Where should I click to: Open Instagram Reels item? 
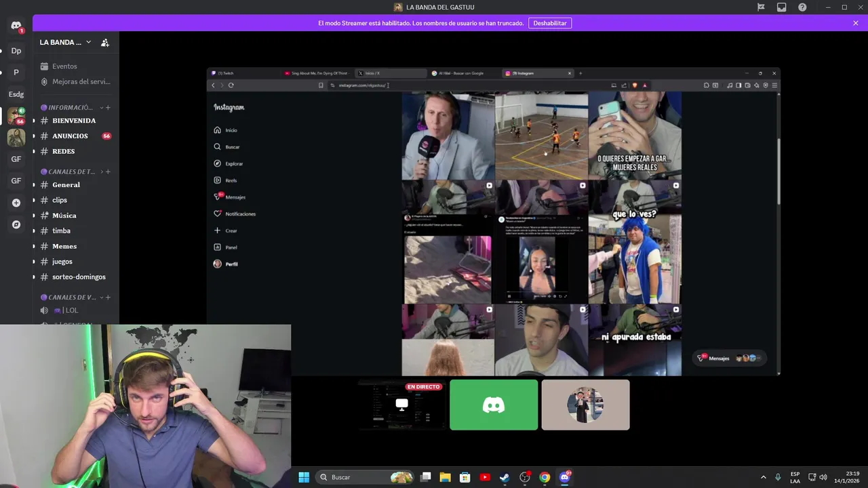coord(225,180)
